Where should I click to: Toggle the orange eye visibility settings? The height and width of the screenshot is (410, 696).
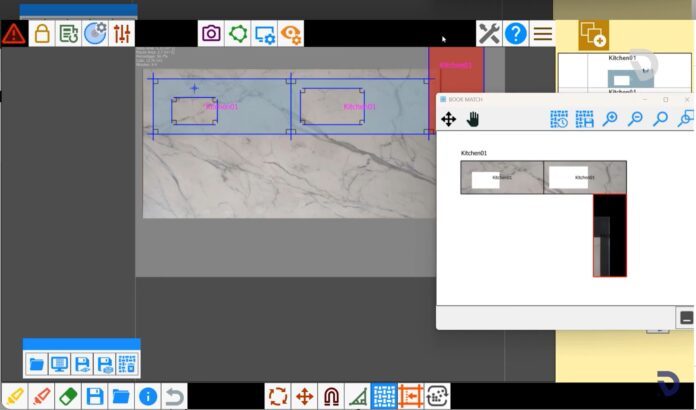pyautogui.click(x=291, y=34)
